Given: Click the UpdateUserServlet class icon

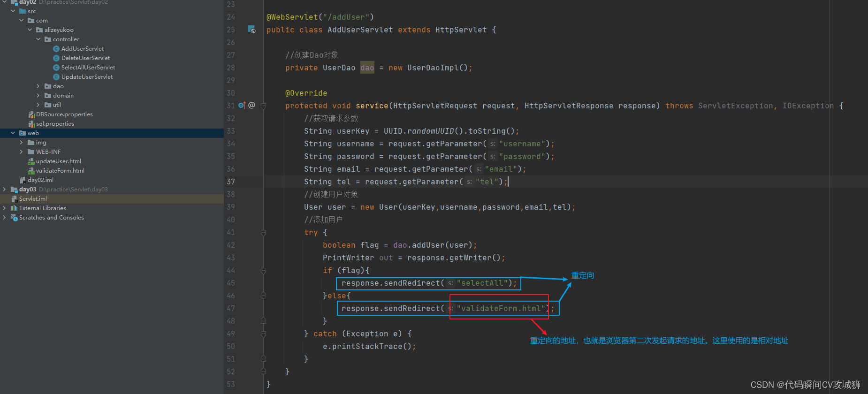Looking at the screenshot, I should 56,77.
